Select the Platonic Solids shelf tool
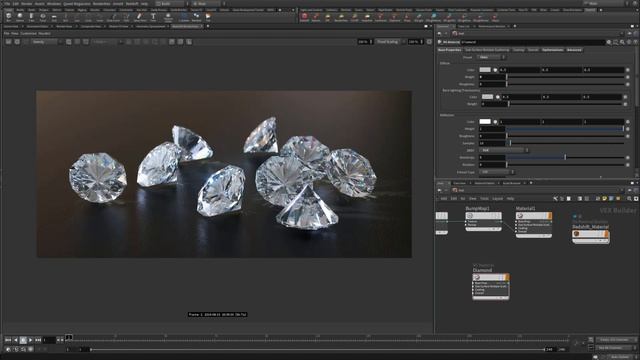Viewport: 640px width, 360px height. tap(168, 17)
